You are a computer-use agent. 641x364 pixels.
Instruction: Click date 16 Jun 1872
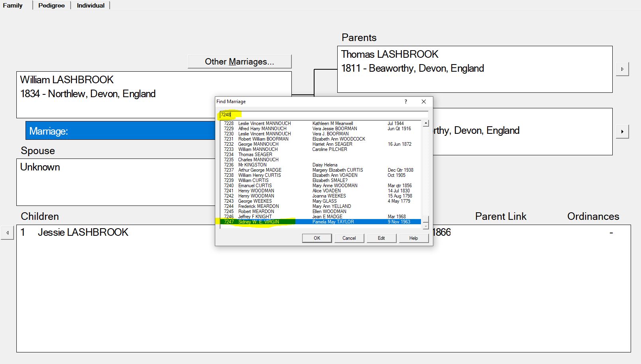point(399,144)
